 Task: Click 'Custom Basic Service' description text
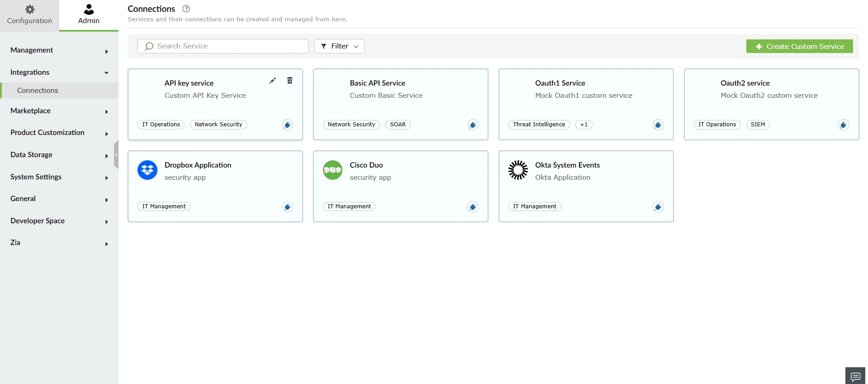coord(386,96)
